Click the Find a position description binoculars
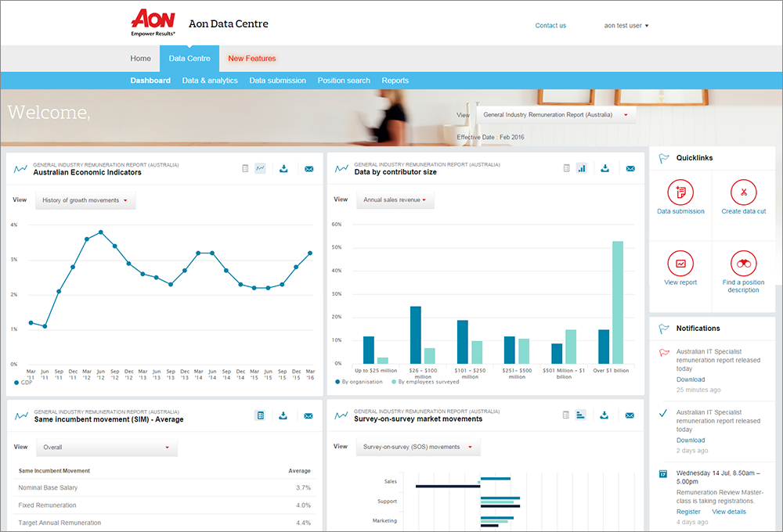Screen dimensions: 783x532 pyautogui.click(x=743, y=264)
